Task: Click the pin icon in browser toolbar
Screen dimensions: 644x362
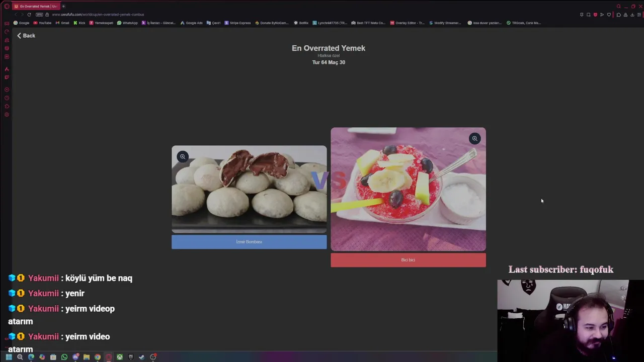Action: 582,15
